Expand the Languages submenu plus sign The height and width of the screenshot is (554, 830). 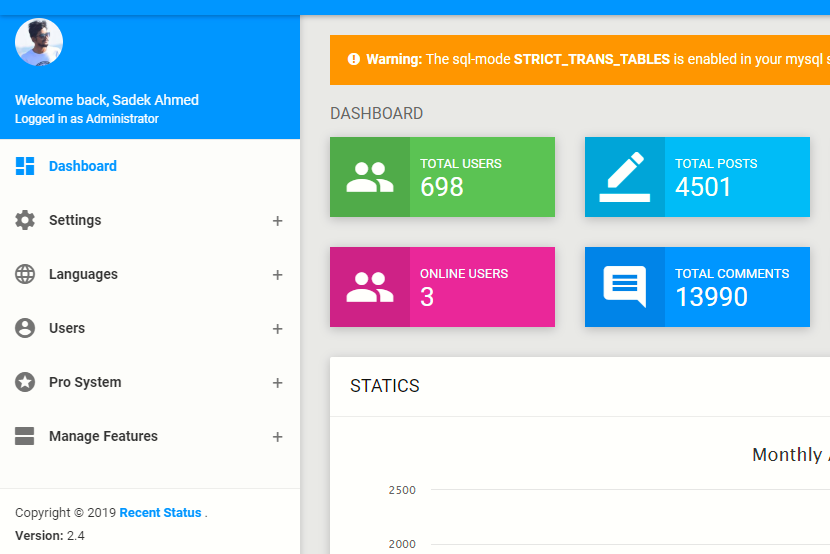[277, 275]
